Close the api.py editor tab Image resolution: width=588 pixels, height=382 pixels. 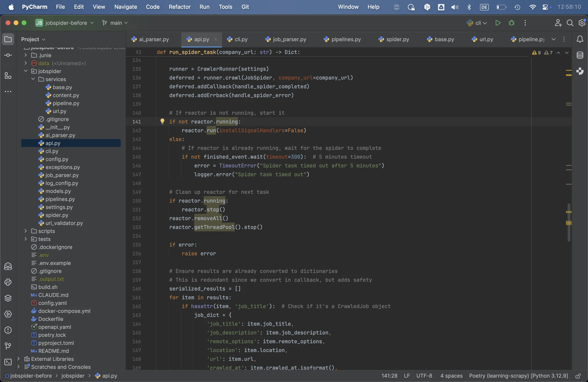215,39
